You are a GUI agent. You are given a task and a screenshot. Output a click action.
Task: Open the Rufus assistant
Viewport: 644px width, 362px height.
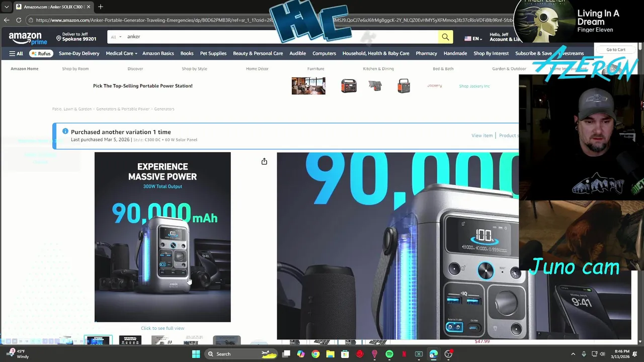click(x=41, y=53)
